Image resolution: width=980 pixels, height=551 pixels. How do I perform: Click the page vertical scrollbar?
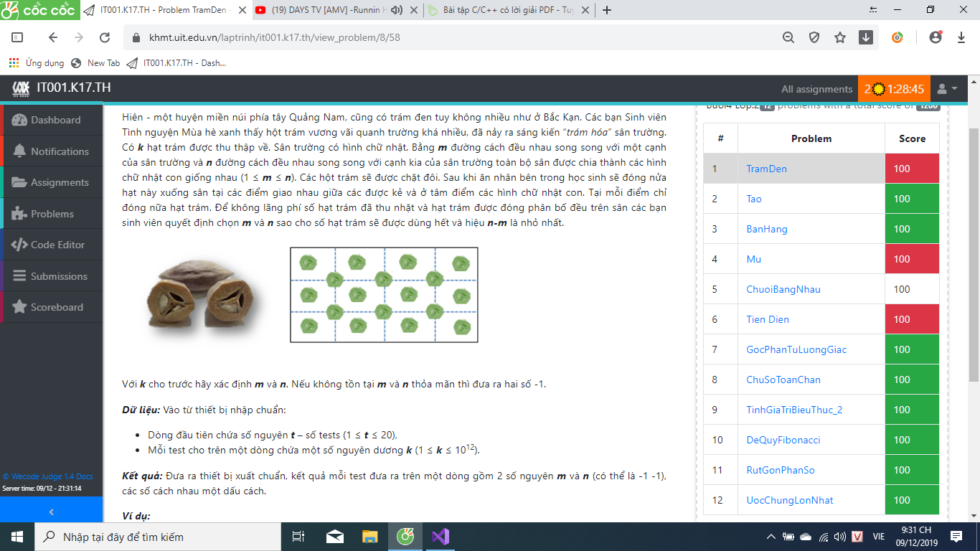(974, 251)
